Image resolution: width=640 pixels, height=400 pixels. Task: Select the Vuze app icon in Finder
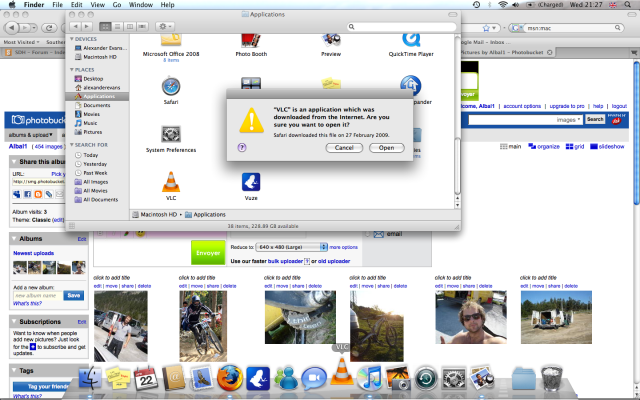click(251, 182)
